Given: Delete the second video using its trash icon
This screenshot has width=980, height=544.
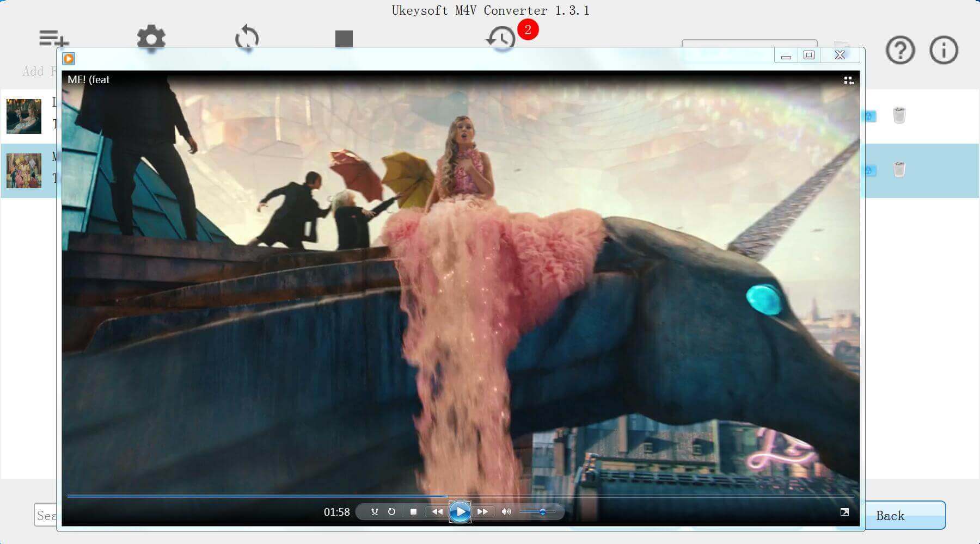Looking at the screenshot, I should tap(899, 170).
